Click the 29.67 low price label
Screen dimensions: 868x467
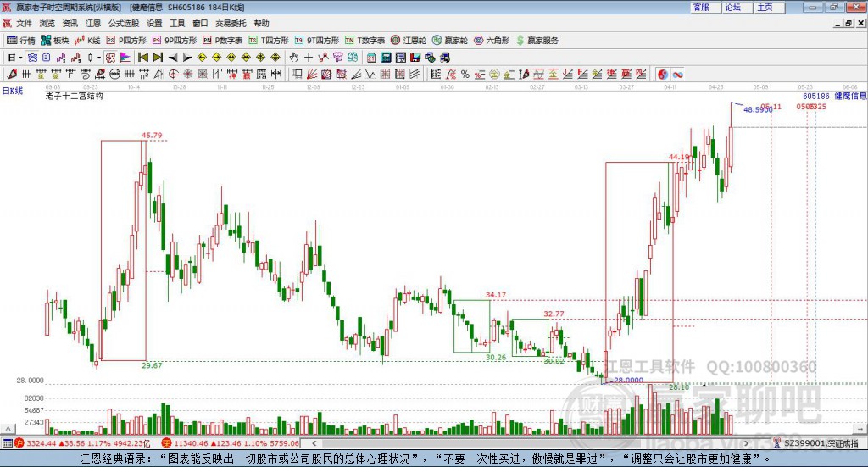pos(152,365)
